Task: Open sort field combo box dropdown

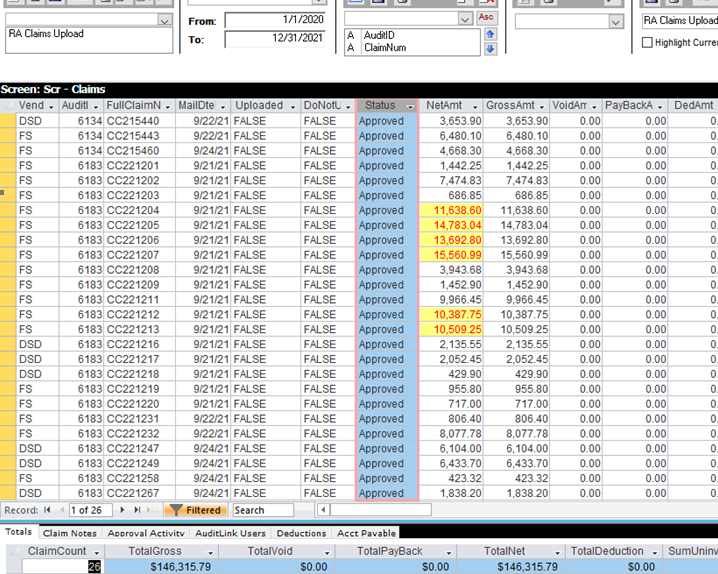Action: click(x=465, y=19)
